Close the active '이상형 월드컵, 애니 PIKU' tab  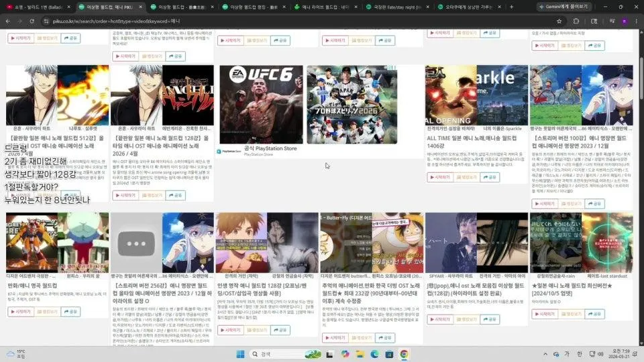140,7
